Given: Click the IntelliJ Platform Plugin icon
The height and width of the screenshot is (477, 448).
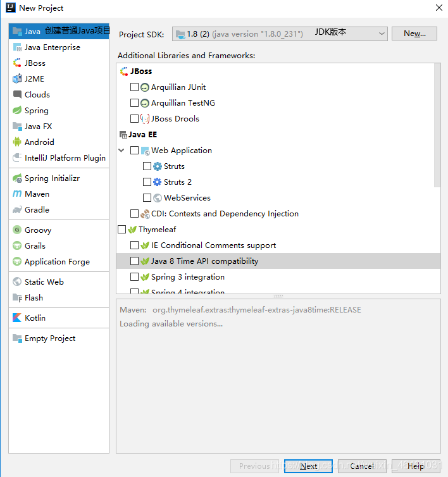Looking at the screenshot, I should tap(17, 158).
